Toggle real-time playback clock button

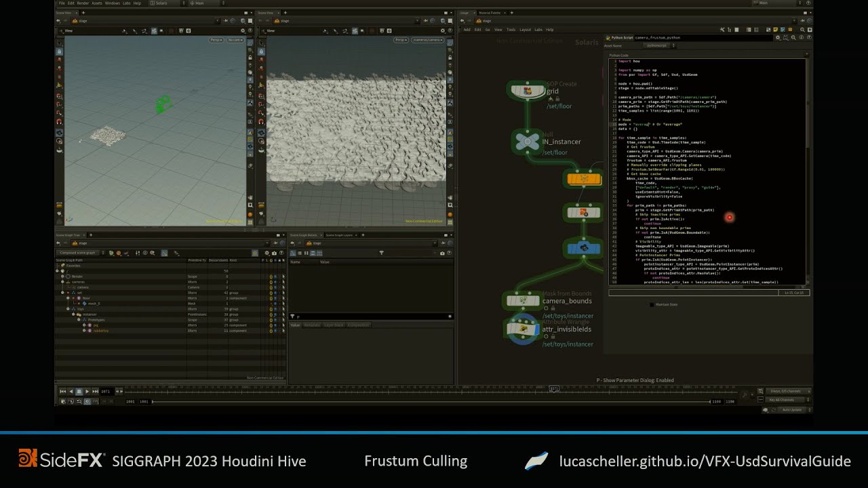point(87,401)
